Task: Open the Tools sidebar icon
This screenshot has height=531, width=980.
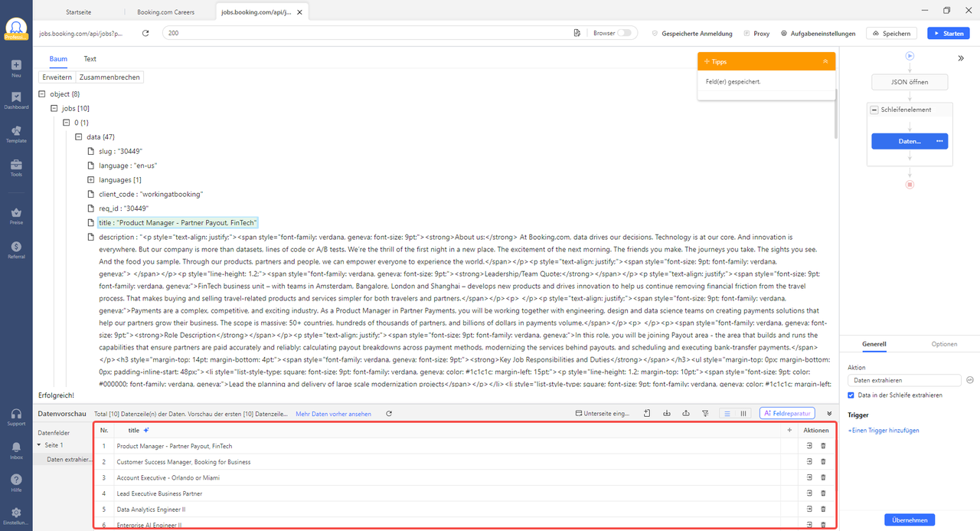Action: point(16,168)
